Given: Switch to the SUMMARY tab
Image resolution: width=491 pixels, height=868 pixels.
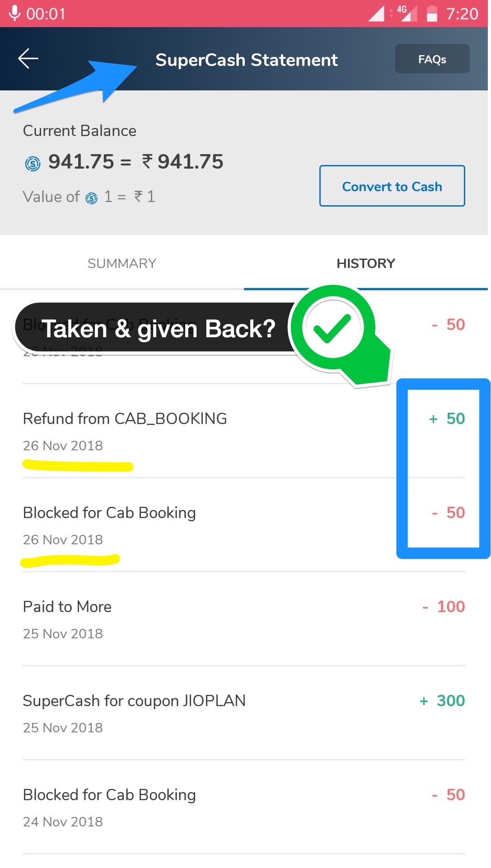Looking at the screenshot, I should click(122, 263).
